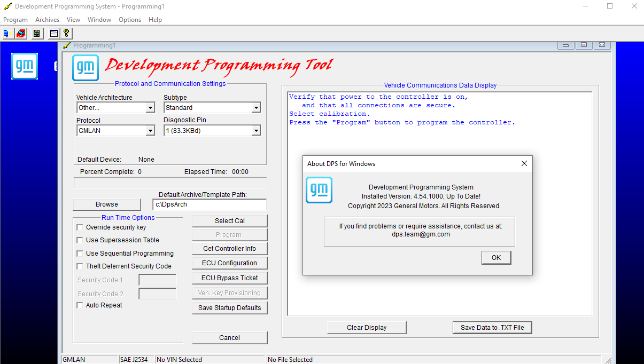Click the GM logo on the blue background
Viewport: 644px width, 364px height.
coord(25,66)
